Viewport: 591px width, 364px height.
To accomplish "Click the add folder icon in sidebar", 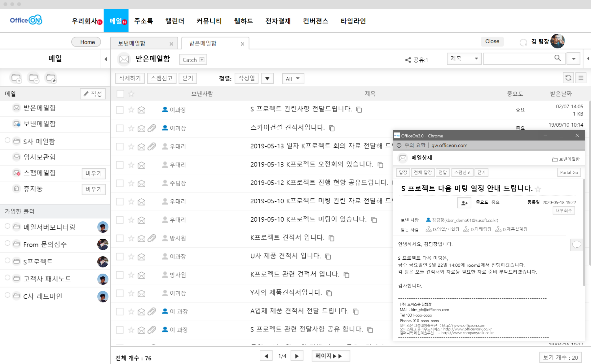I will point(16,78).
